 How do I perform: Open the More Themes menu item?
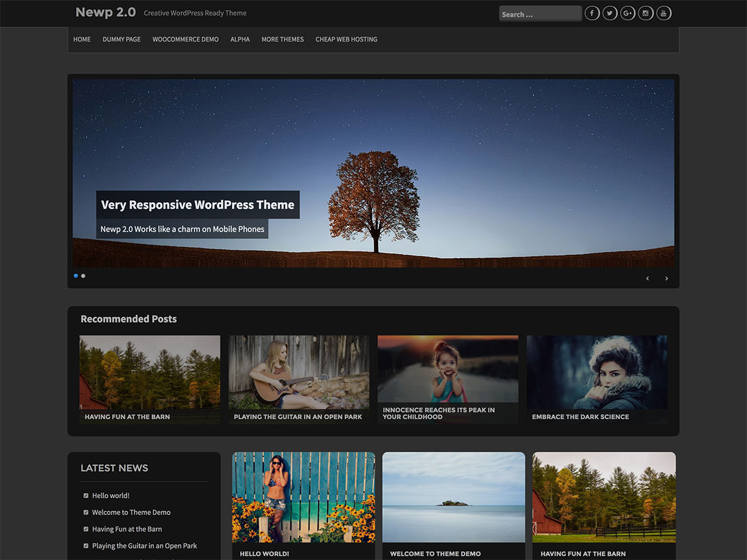283,39
